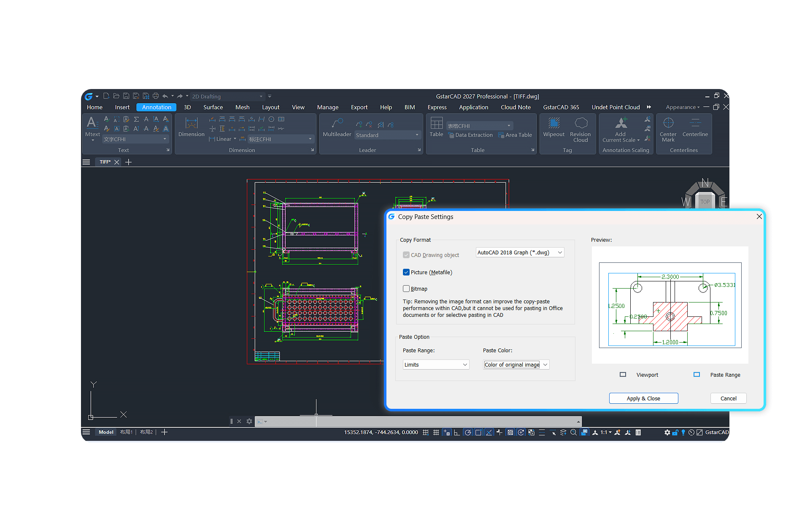Undo the last action

coord(165,96)
